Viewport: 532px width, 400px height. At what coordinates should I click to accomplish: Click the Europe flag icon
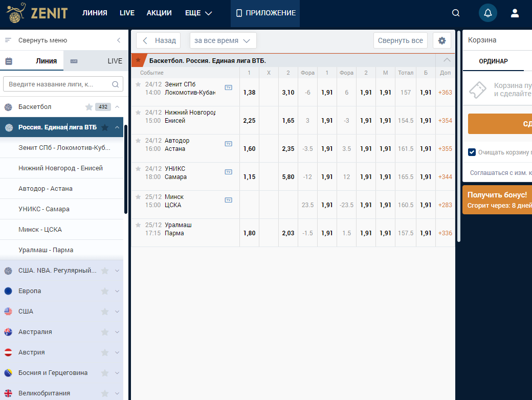(x=8, y=291)
